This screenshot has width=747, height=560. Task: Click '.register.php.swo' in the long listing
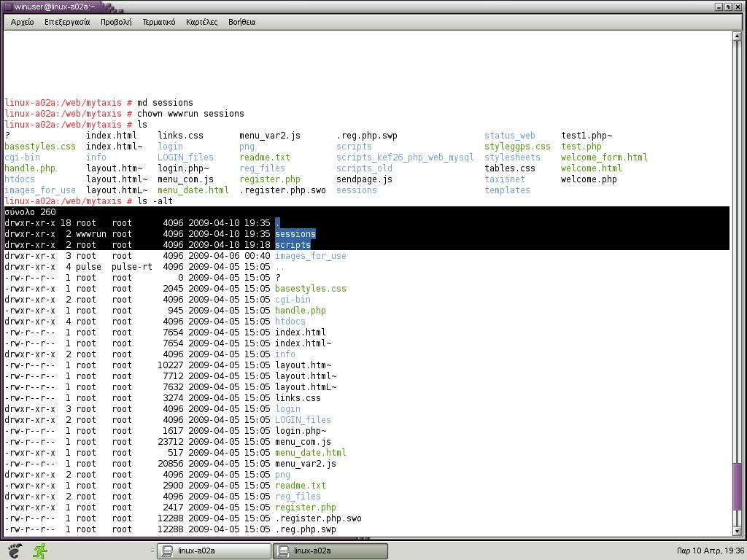pyautogui.click(x=318, y=518)
